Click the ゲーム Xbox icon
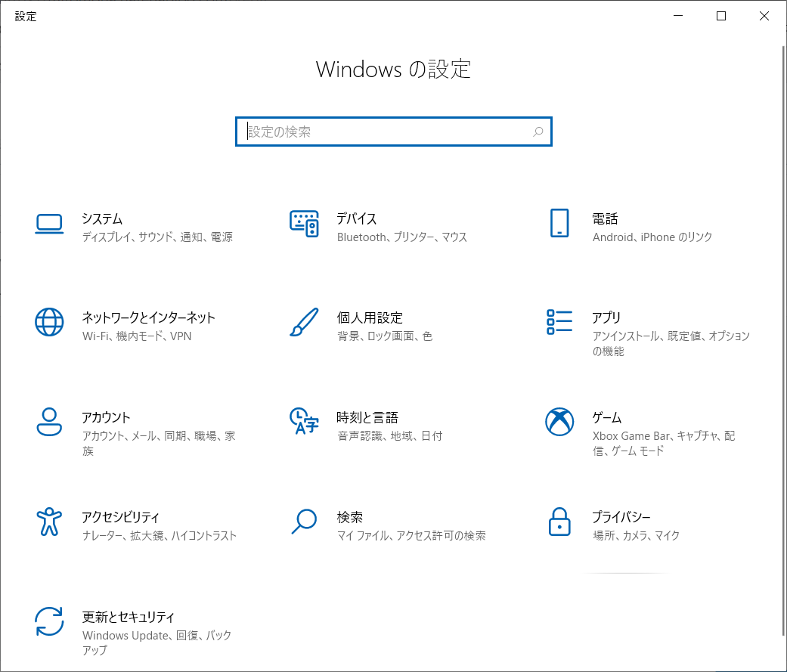 click(559, 422)
